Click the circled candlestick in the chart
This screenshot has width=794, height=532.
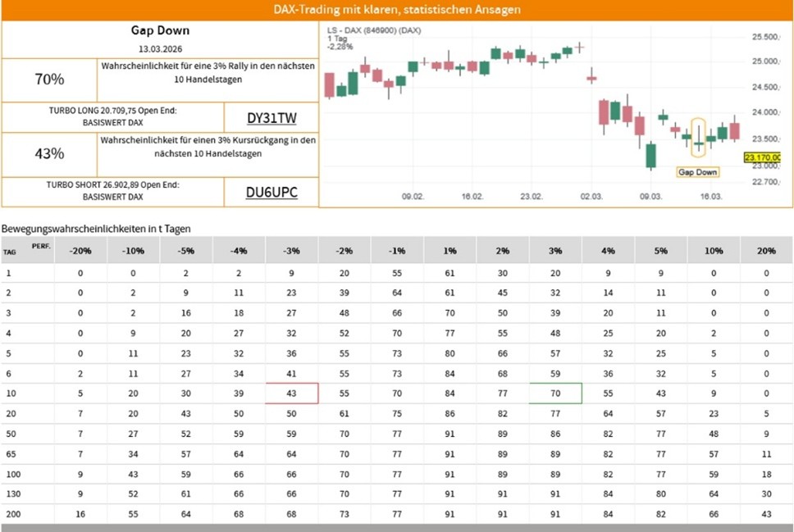699,141
